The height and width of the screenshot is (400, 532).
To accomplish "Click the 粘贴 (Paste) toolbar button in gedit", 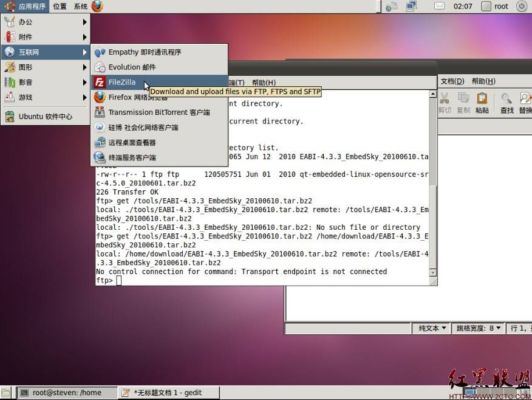I will pyautogui.click(x=482, y=103).
